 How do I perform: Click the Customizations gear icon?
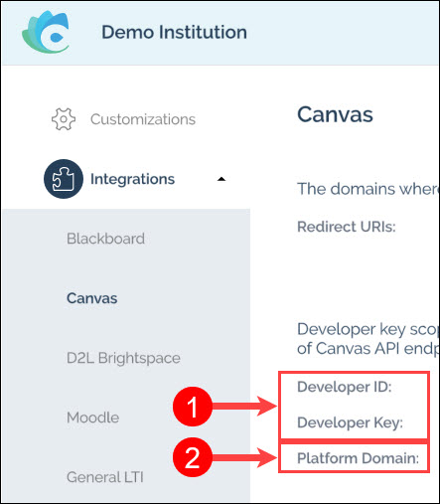point(64,119)
